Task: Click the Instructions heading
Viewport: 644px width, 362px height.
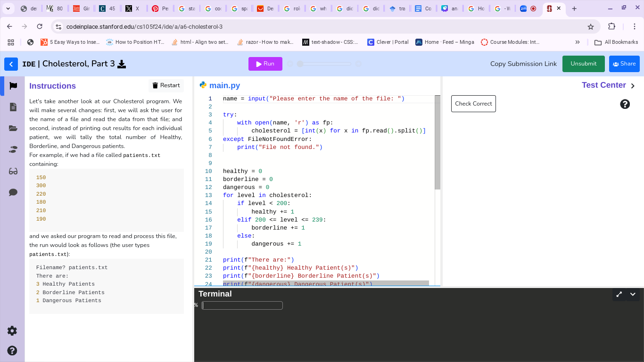Action: (x=52, y=86)
